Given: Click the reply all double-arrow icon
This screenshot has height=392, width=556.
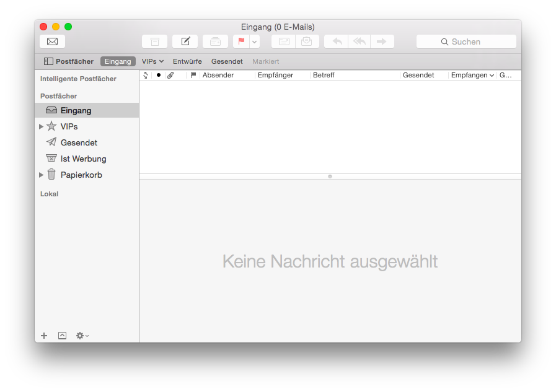Looking at the screenshot, I should [360, 41].
